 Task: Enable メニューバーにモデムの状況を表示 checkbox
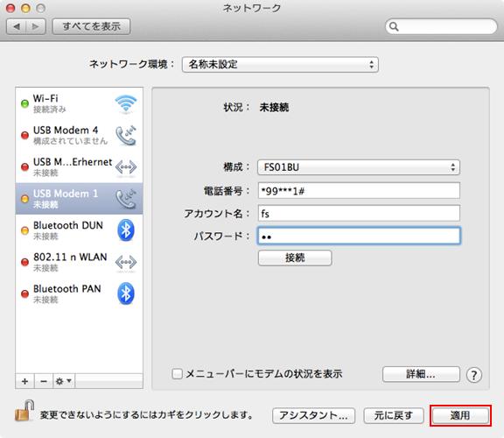[177, 374]
